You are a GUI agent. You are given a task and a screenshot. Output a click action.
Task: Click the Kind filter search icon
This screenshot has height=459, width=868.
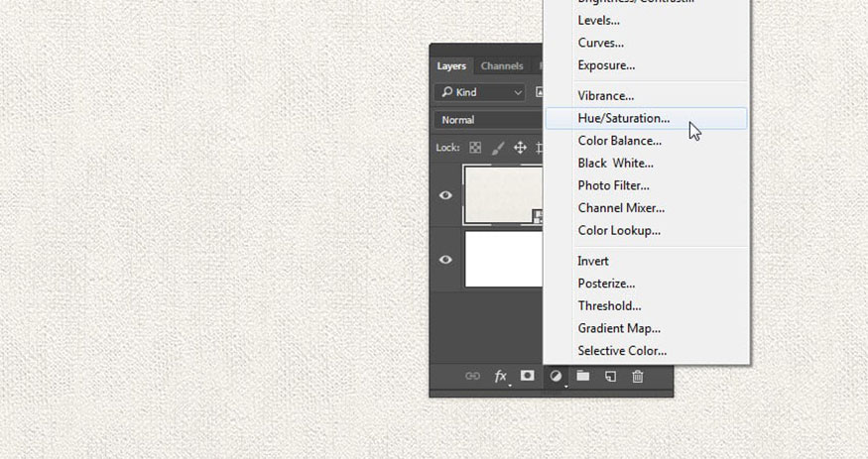(x=447, y=92)
